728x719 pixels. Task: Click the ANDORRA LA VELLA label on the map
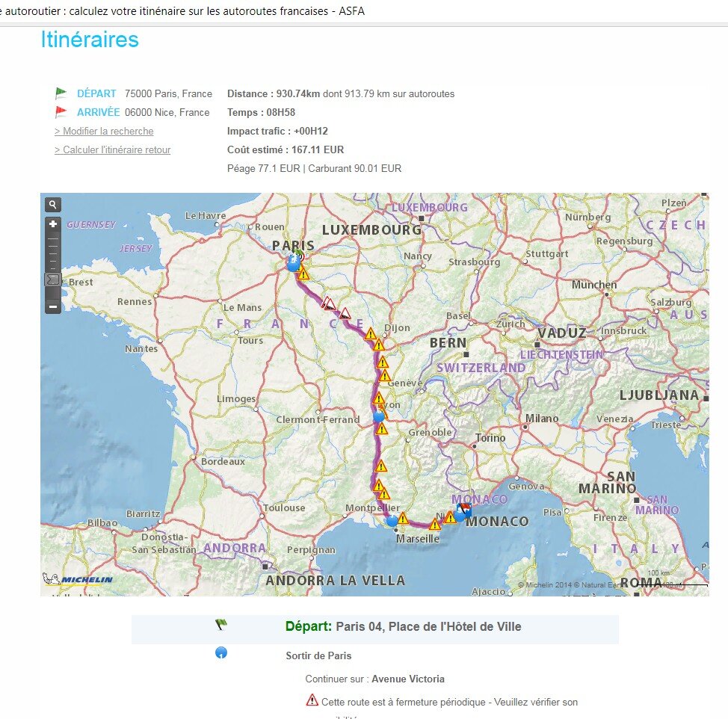pyautogui.click(x=335, y=580)
